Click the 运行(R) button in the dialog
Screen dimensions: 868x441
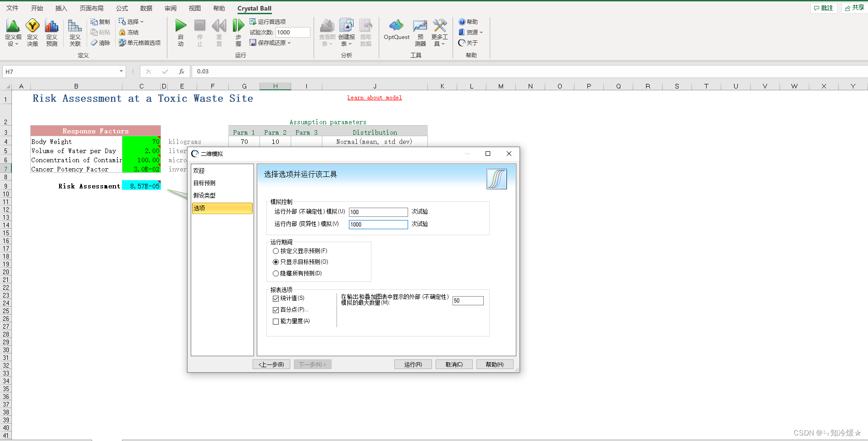pyautogui.click(x=413, y=364)
